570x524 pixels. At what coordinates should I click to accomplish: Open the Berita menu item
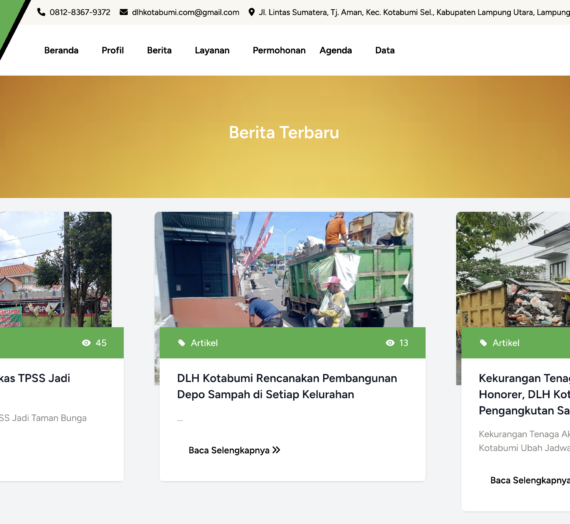tap(159, 50)
